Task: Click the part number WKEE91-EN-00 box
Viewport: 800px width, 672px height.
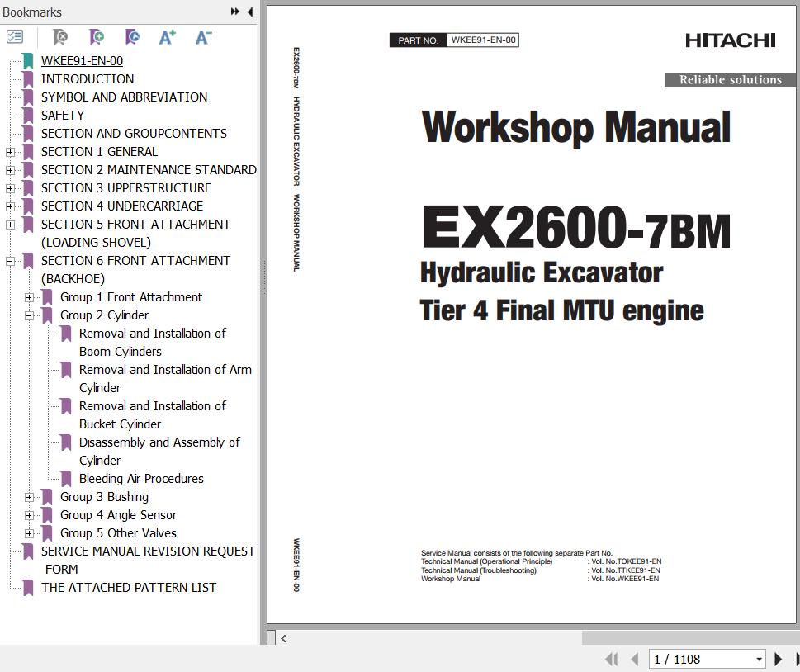Action: point(483,40)
